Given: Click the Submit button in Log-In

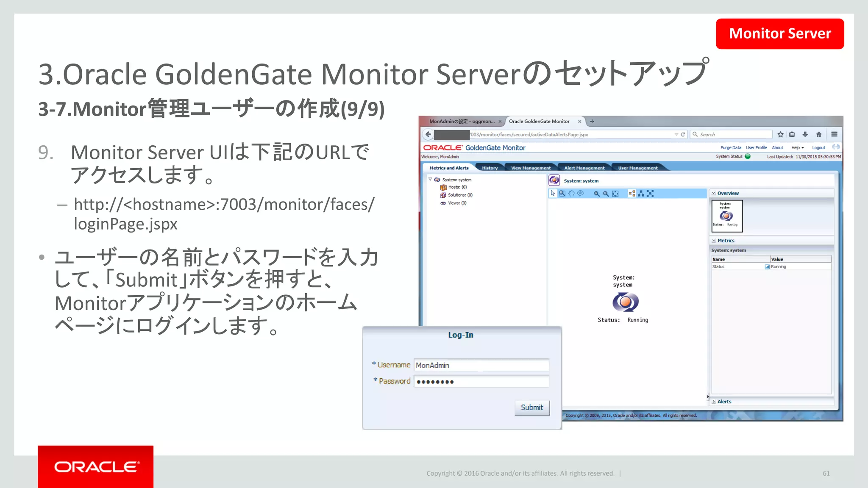Looking at the screenshot, I should point(532,408).
